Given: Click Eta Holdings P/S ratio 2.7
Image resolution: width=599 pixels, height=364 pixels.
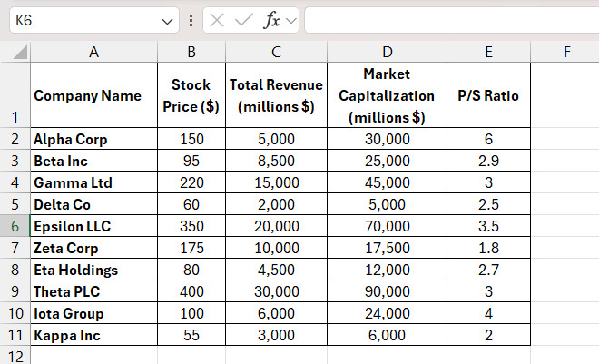Looking at the screenshot, I should pyautogui.click(x=488, y=270).
